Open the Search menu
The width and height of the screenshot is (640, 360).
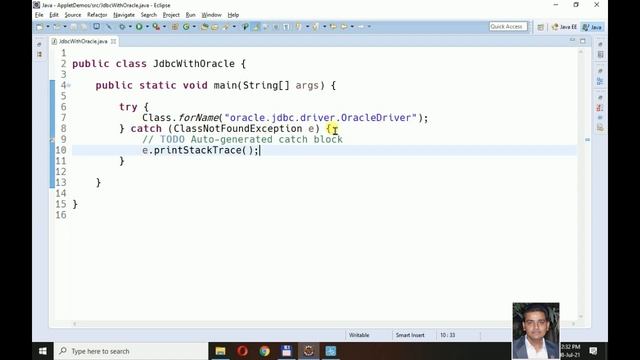click(149, 15)
